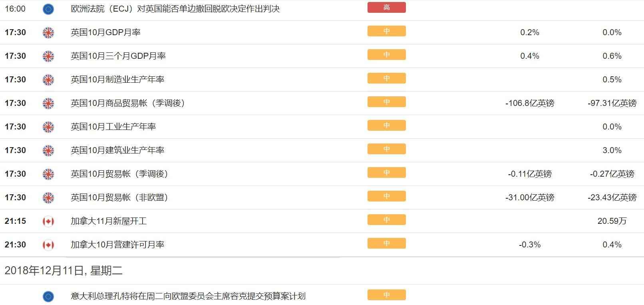This screenshot has width=644, height=305.
Task: Select the 2018年12月11日, 星期二 date header
Action: 64,271
